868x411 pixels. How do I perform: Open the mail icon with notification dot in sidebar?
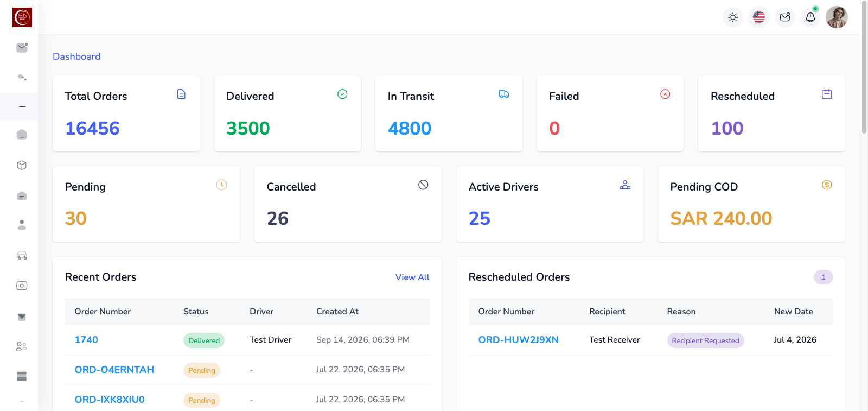[22, 48]
